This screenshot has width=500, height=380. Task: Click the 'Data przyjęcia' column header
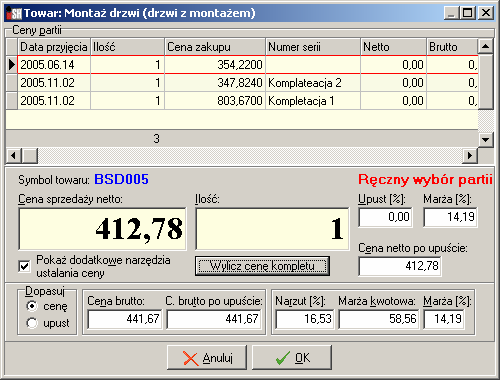click(x=54, y=47)
